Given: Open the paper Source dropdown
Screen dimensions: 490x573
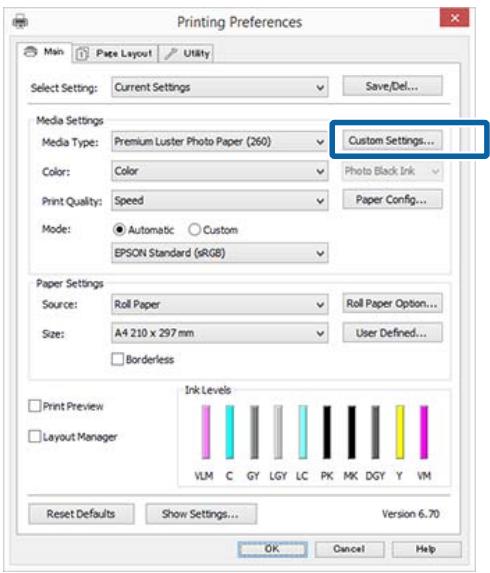Looking at the screenshot, I should (x=220, y=304).
